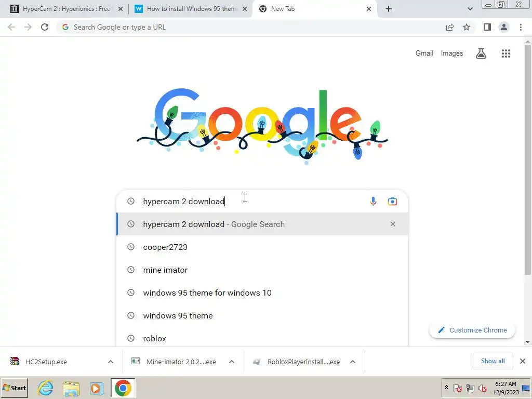Choose the 'mine imator' suggestion

(262, 270)
